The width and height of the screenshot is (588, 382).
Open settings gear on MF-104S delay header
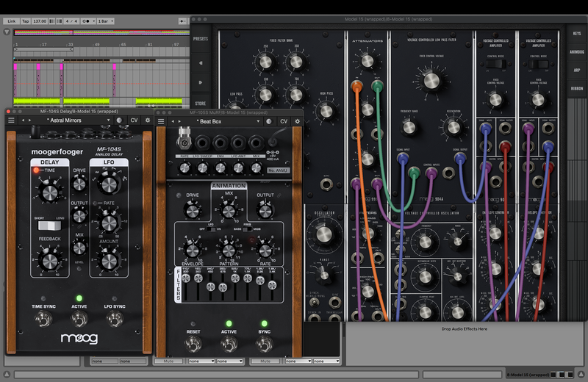[x=148, y=120]
